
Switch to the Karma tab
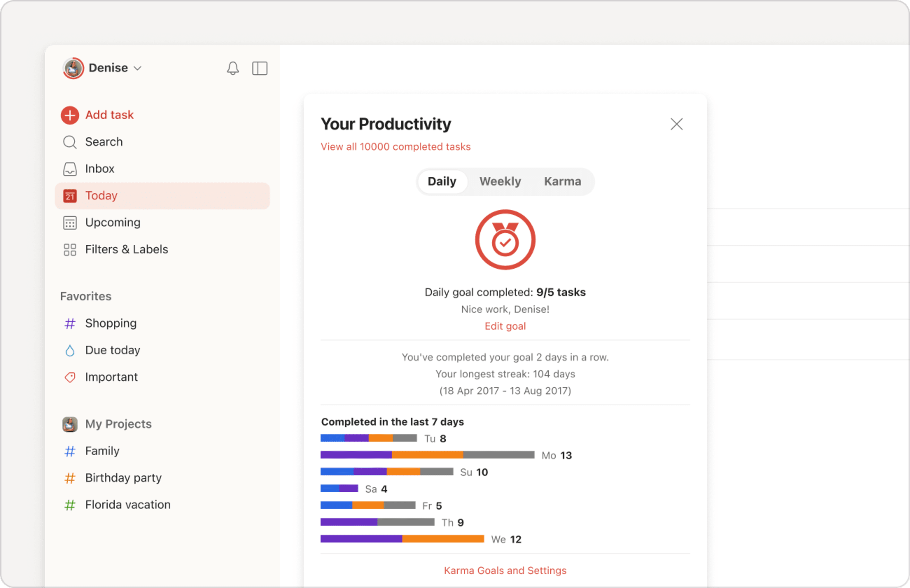pyautogui.click(x=562, y=181)
